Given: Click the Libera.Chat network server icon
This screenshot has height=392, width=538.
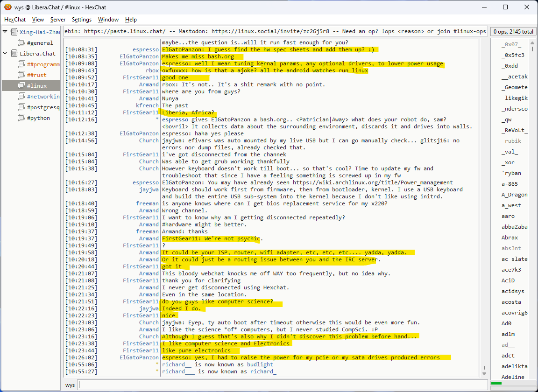Looking at the screenshot, I should pyautogui.click(x=14, y=54).
